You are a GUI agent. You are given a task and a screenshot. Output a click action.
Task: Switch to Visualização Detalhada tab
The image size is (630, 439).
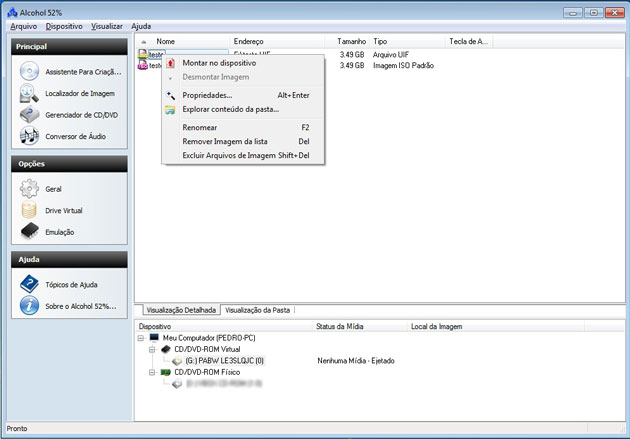click(181, 310)
